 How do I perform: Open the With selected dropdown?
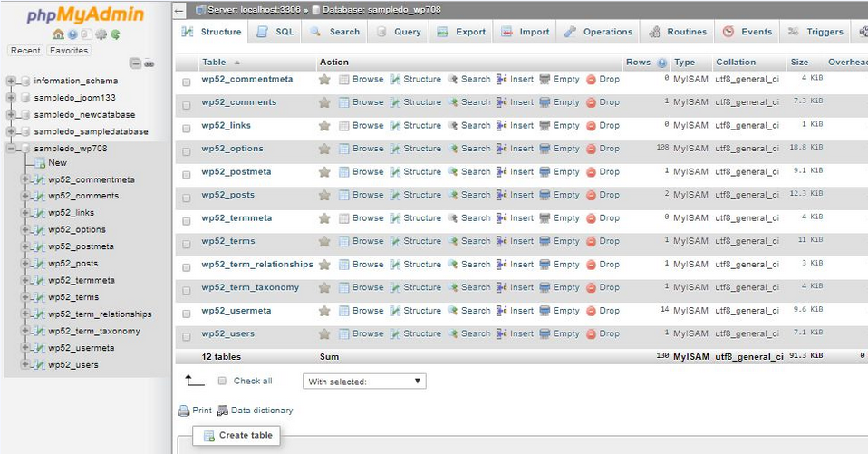(x=364, y=382)
